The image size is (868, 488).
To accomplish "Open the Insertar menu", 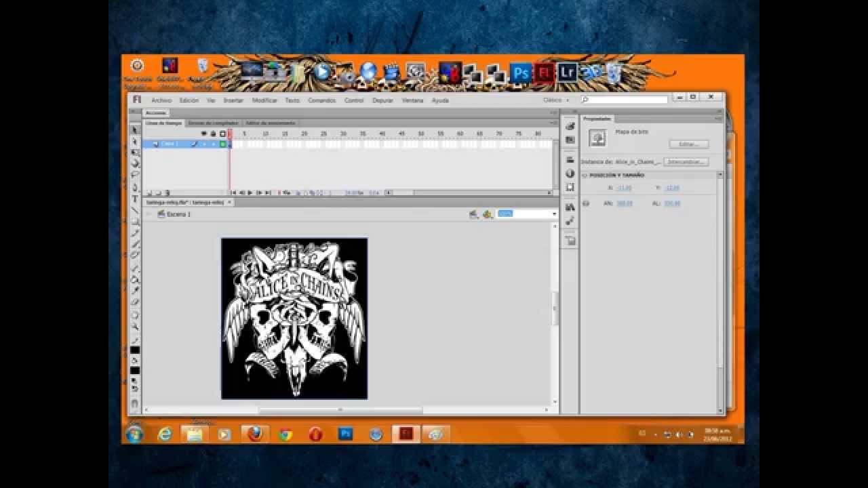I will click(233, 100).
